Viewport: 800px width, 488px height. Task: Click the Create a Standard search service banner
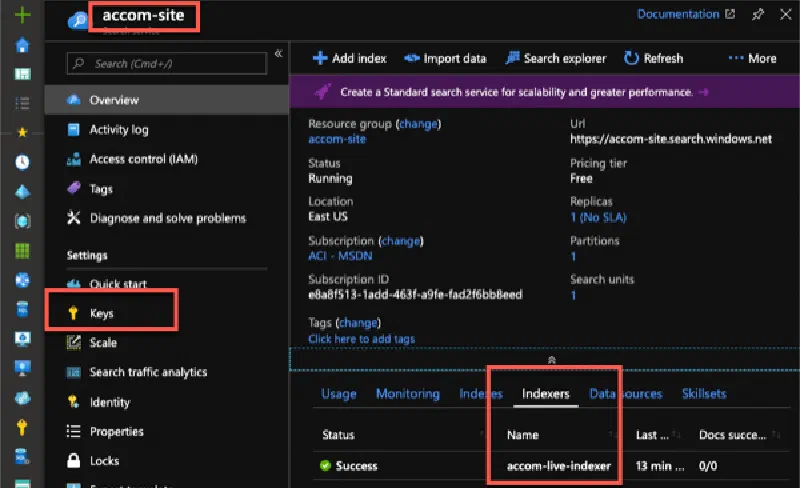coord(544,92)
